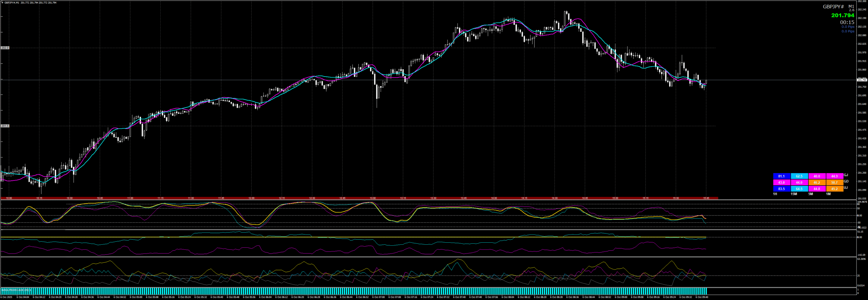
Task: Select the 202.0 horizontal level label
Action: point(5,48)
